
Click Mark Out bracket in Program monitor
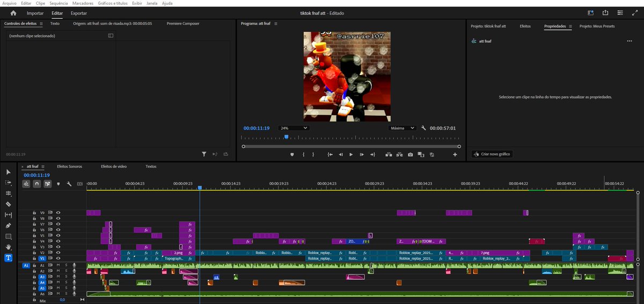point(314,154)
